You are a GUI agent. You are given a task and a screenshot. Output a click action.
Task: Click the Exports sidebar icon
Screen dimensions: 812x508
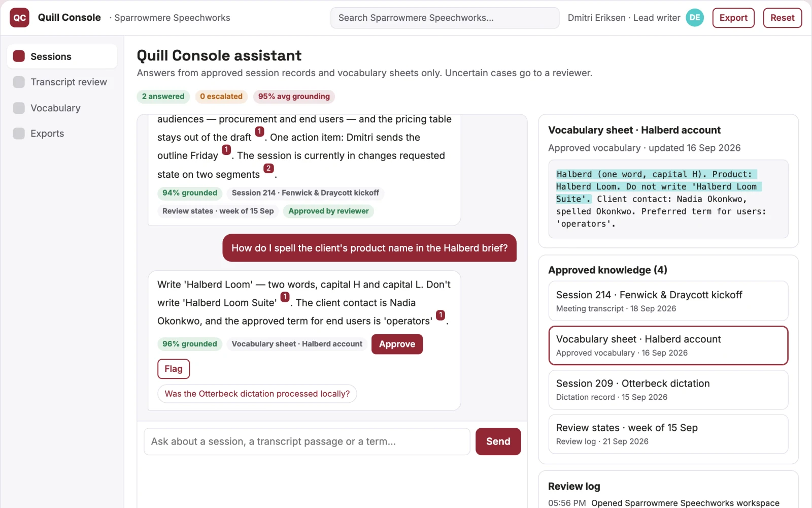[x=19, y=134]
